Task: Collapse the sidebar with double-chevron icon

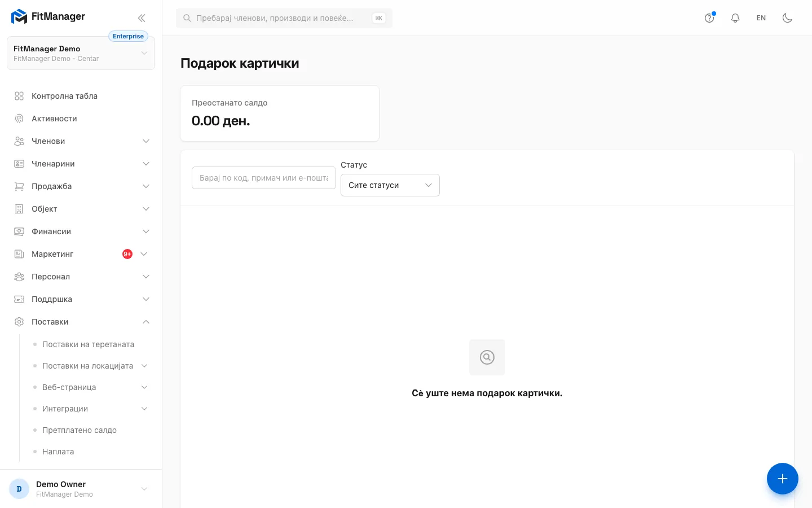Action: 142,17
